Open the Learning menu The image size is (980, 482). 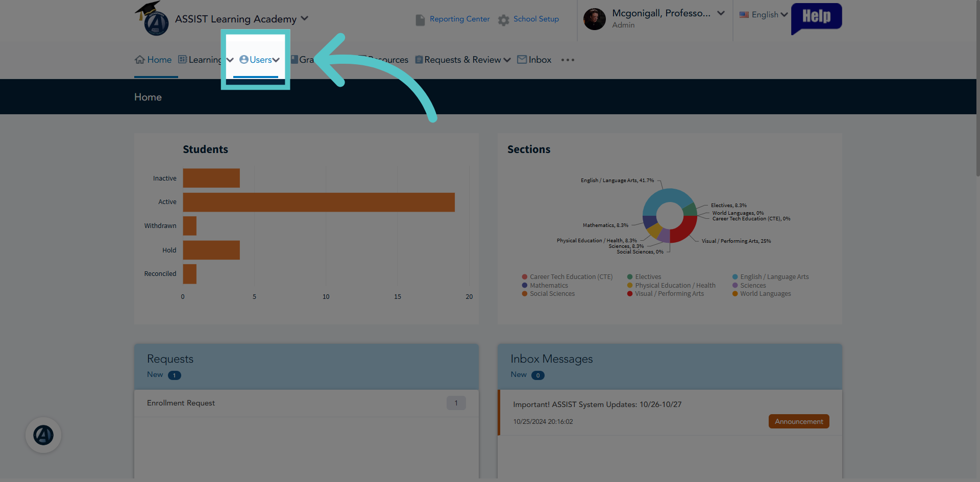(206, 60)
